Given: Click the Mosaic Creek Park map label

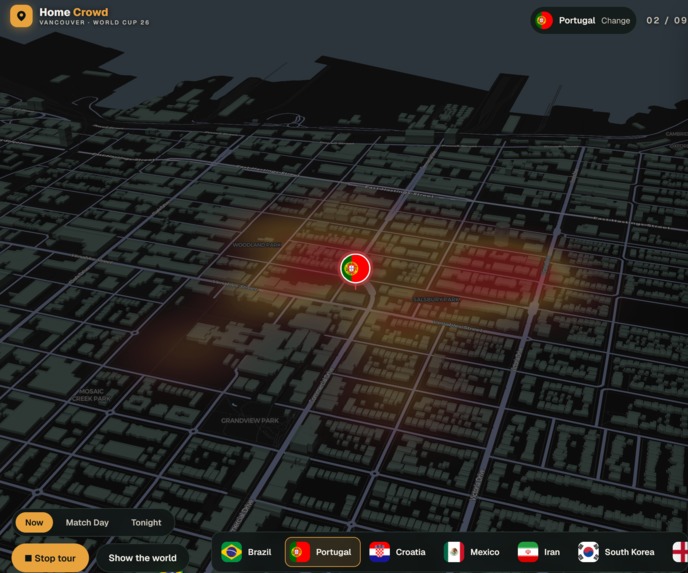Looking at the screenshot, I should point(92,395).
